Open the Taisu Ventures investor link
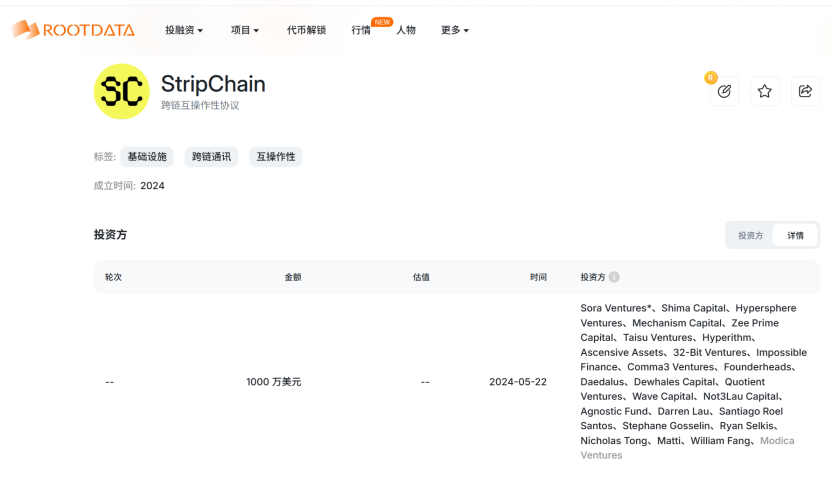This screenshot has width=832, height=488. click(x=657, y=337)
